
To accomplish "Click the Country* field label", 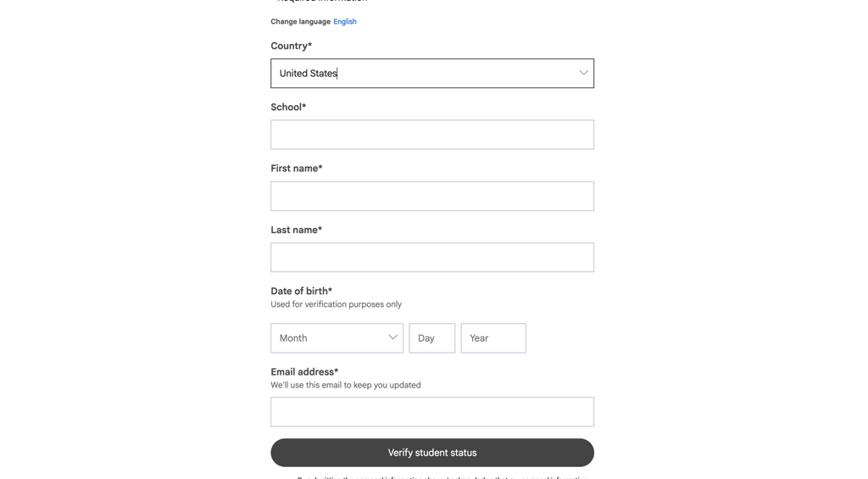I will coord(291,46).
